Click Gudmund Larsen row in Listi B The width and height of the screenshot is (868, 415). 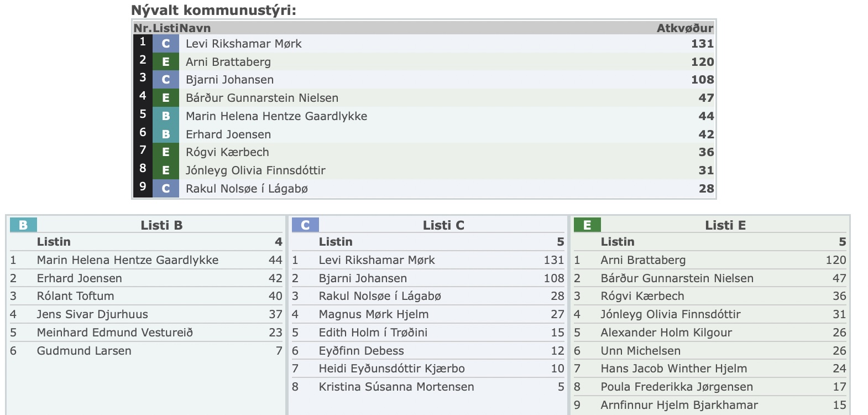(x=84, y=351)
